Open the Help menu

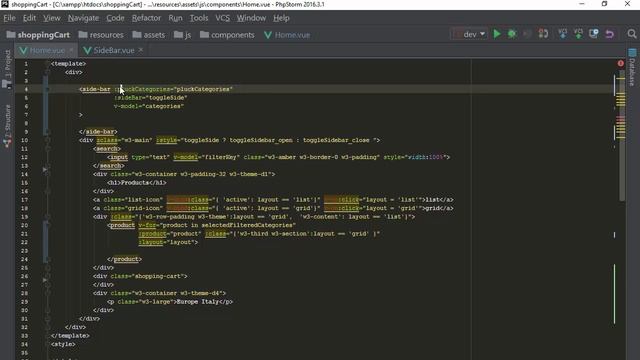pyautogui.click(x=281, y=18)
